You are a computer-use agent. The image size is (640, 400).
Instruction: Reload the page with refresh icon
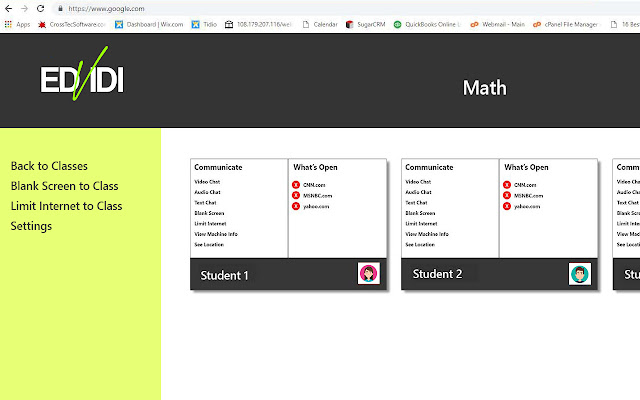pos(40,9)
